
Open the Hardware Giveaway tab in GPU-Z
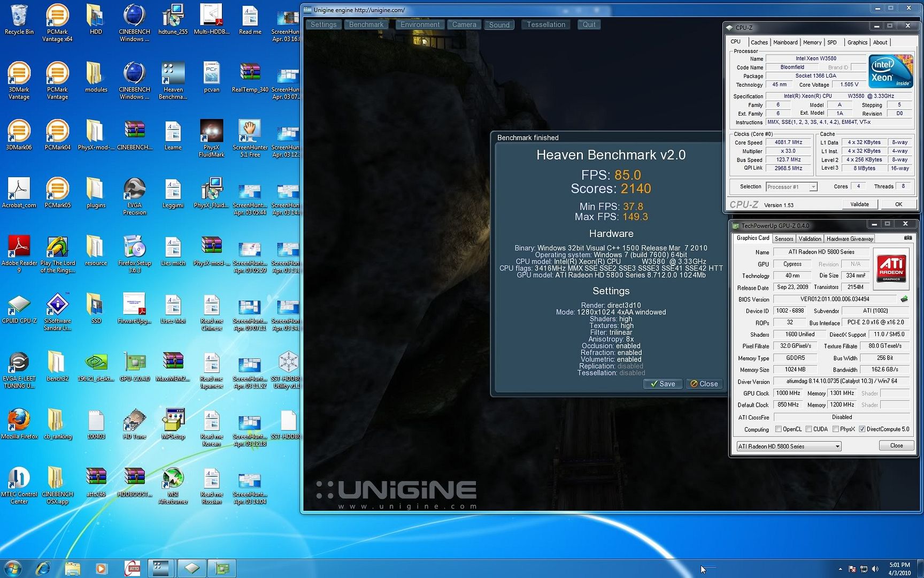(x=850, y=239)
